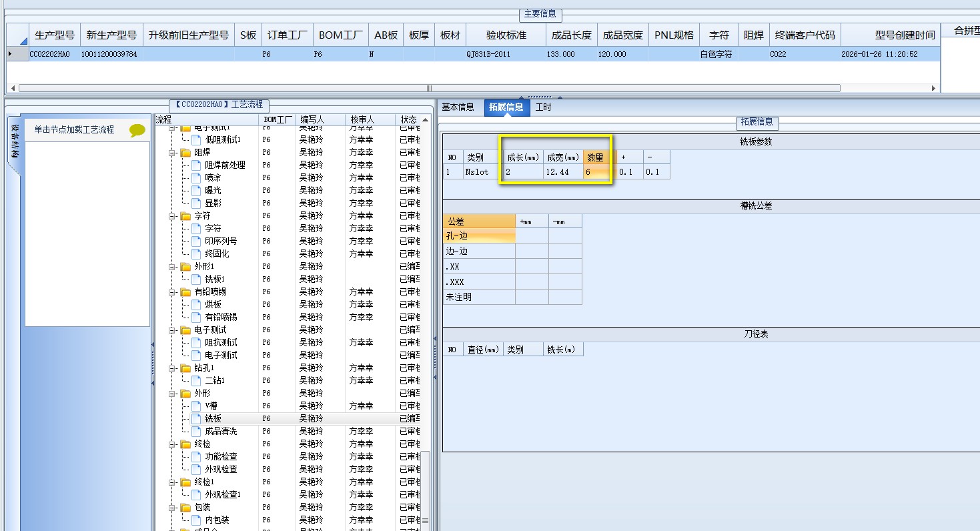Click the 成品清洗 document icon
Viewport: 980px width, 531px height.
[x=196, y=432]
